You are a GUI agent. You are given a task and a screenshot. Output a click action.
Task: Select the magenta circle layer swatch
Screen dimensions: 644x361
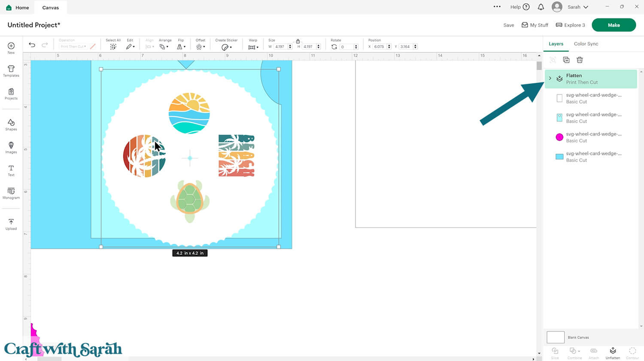[x=559, y=137]
